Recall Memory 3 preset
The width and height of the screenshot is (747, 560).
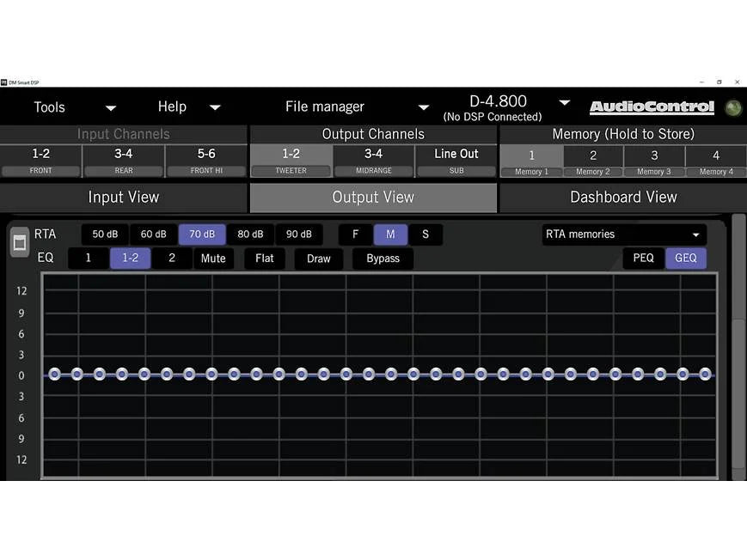point(654,162)
